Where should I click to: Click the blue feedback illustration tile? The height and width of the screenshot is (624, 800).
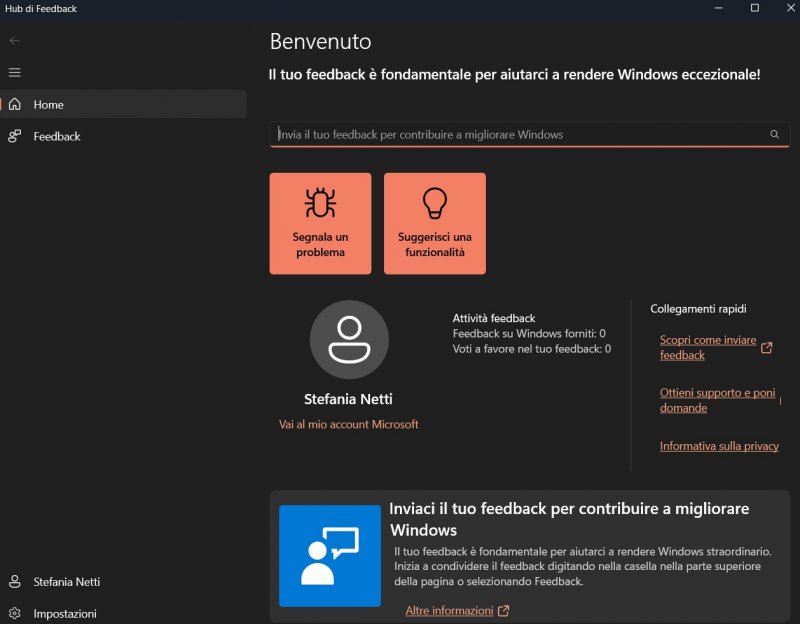click(x=329, y=556)
